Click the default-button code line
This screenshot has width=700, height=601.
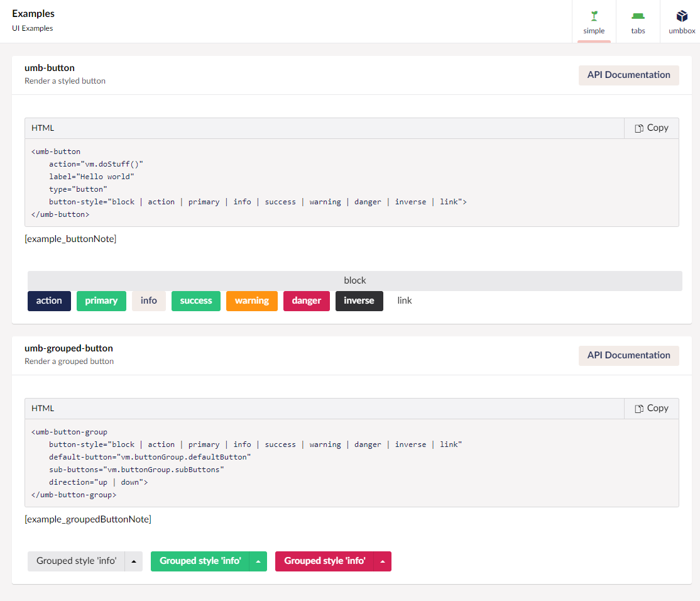[150, 457]
